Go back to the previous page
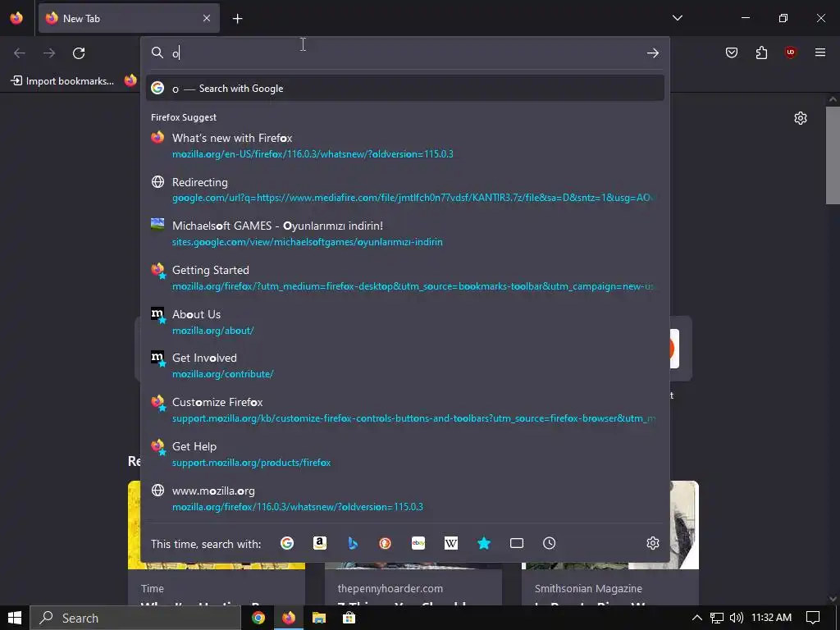840x630 pixels. (x=20, y=52)
